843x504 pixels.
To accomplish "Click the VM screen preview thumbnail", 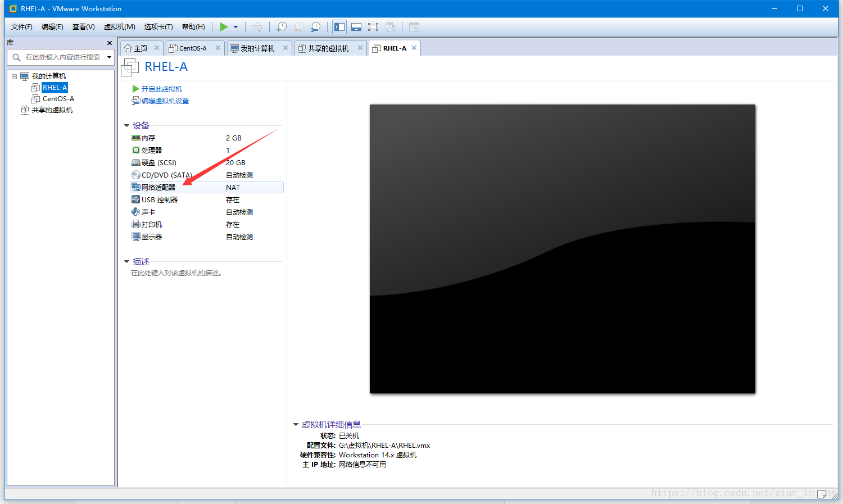I will (563, 249).
